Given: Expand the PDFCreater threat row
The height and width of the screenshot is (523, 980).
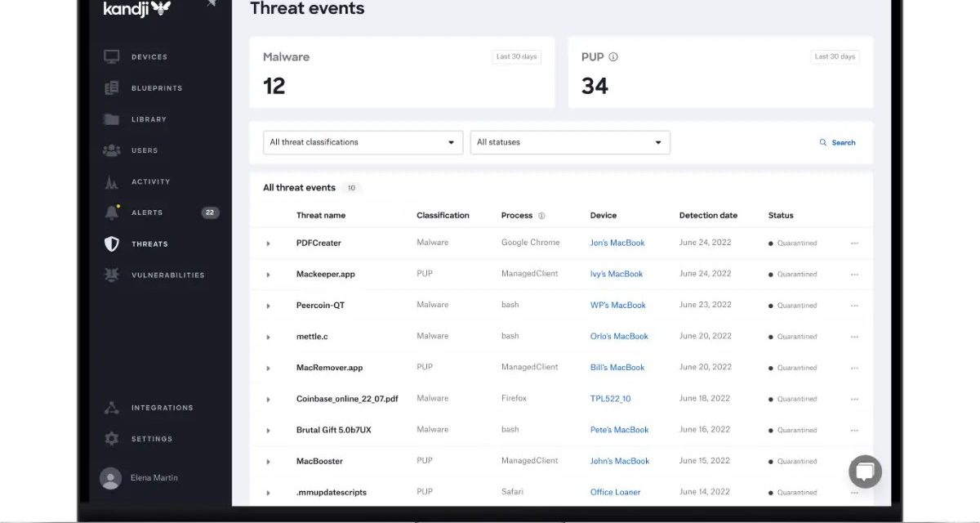Looking at the screenshot, I should coord(268,244).
